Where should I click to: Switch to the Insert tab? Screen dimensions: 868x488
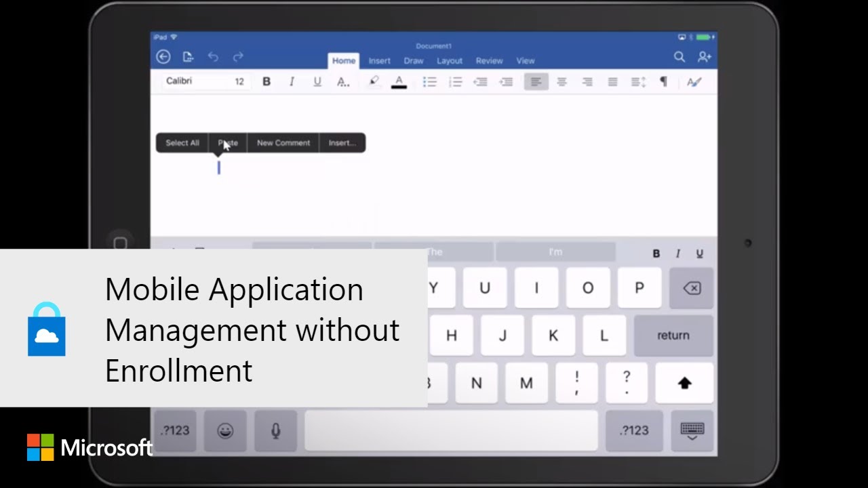379,61
